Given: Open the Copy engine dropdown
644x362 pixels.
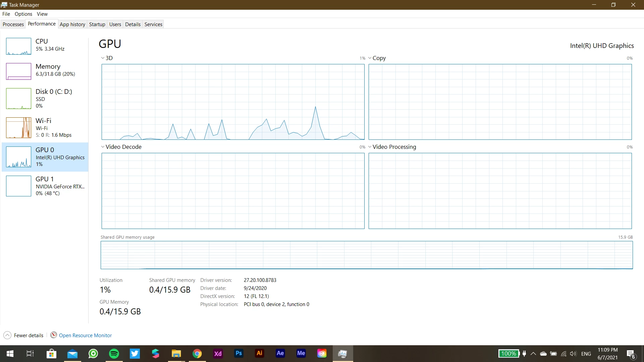Looking at the screenshot, I should coord(377,58).
